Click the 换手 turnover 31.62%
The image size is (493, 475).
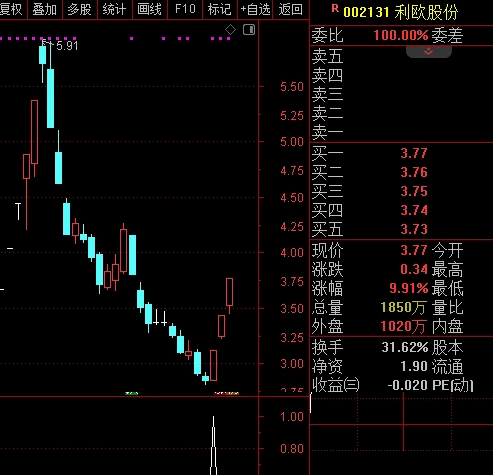405,347
